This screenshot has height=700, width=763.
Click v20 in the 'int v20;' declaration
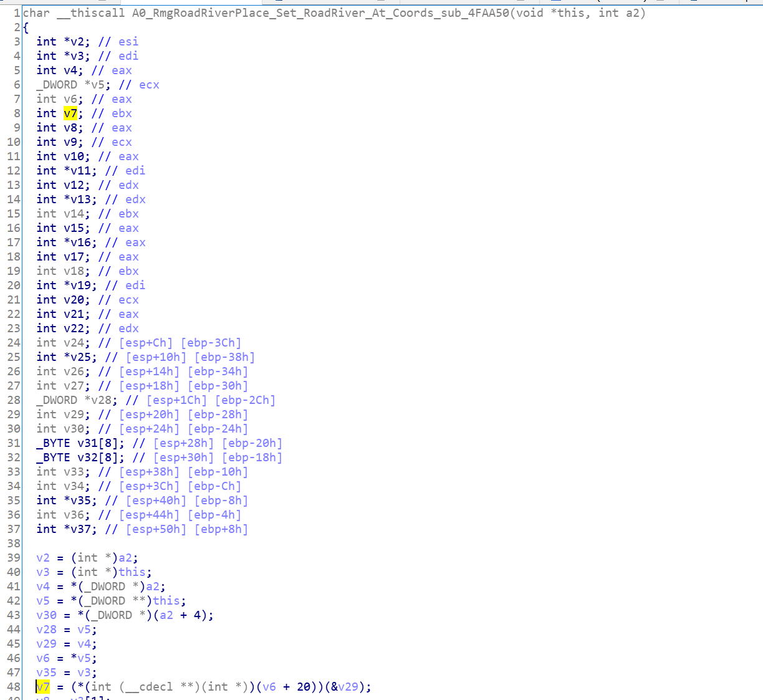click(x=74, y=300)
